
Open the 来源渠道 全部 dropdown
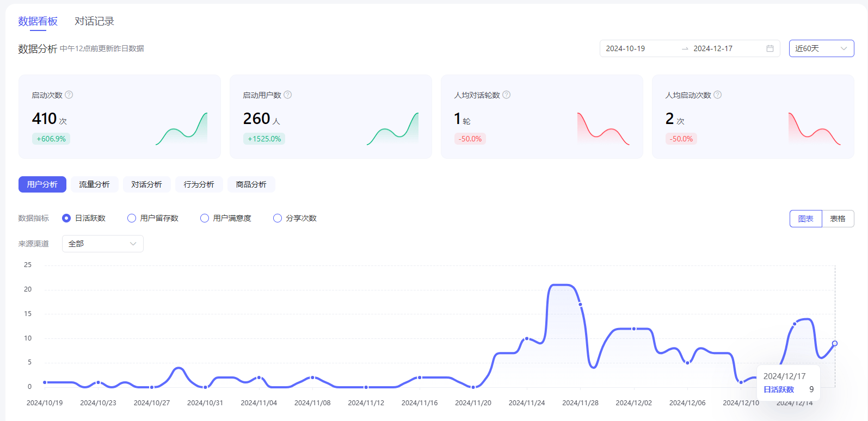tap(103, 244)
